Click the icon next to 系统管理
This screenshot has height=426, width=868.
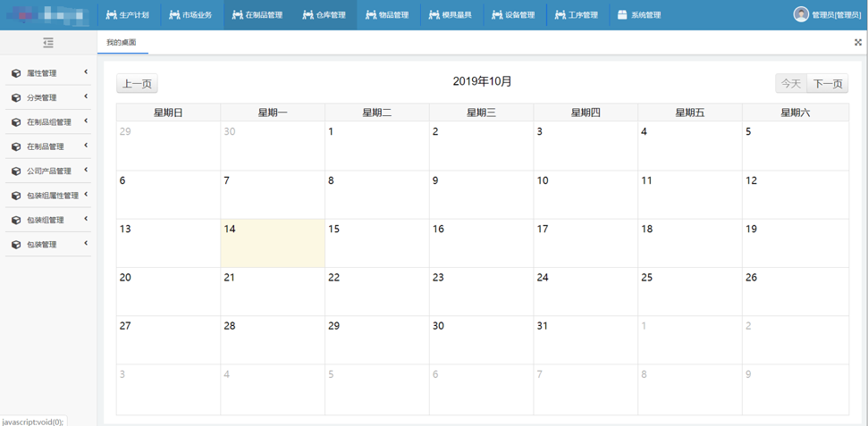point(622,15)
